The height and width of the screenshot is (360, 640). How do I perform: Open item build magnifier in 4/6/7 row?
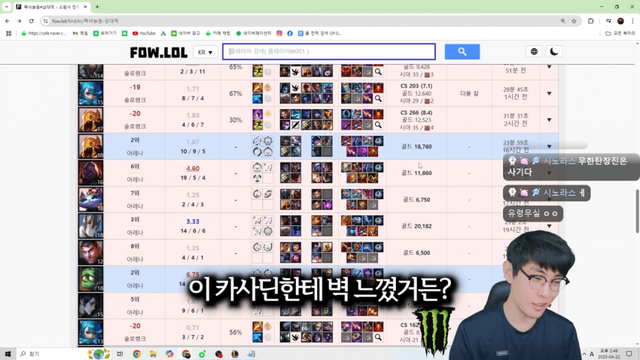(x=378, y=125)
